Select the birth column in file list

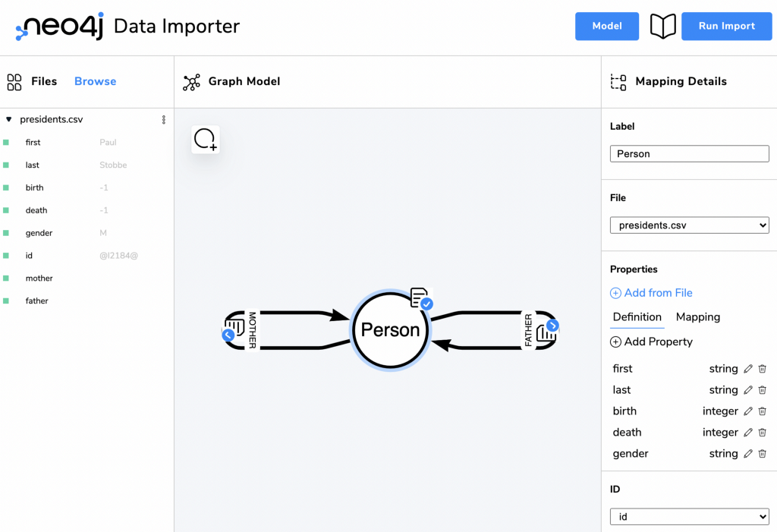35,188
